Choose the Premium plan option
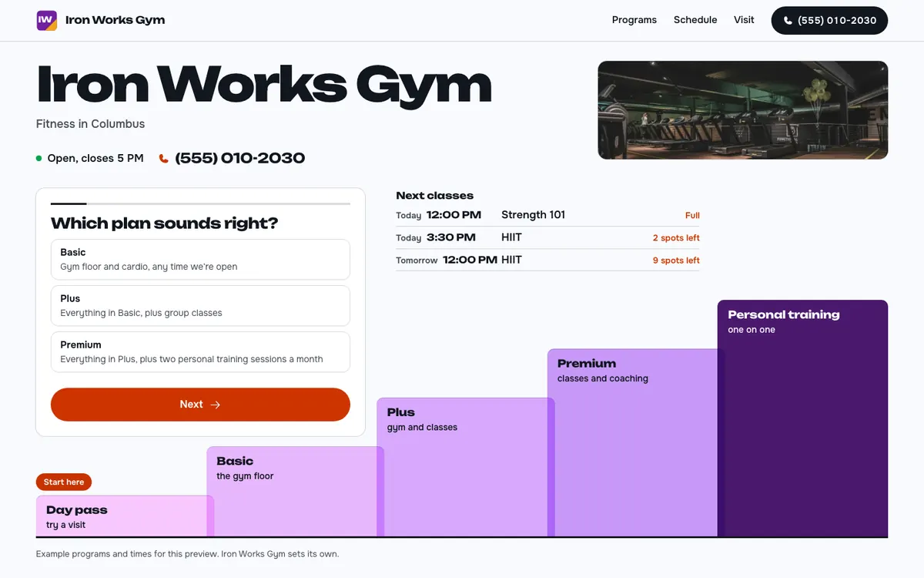The height and width of the screenshot is (578, 924). tap(200, 351)
